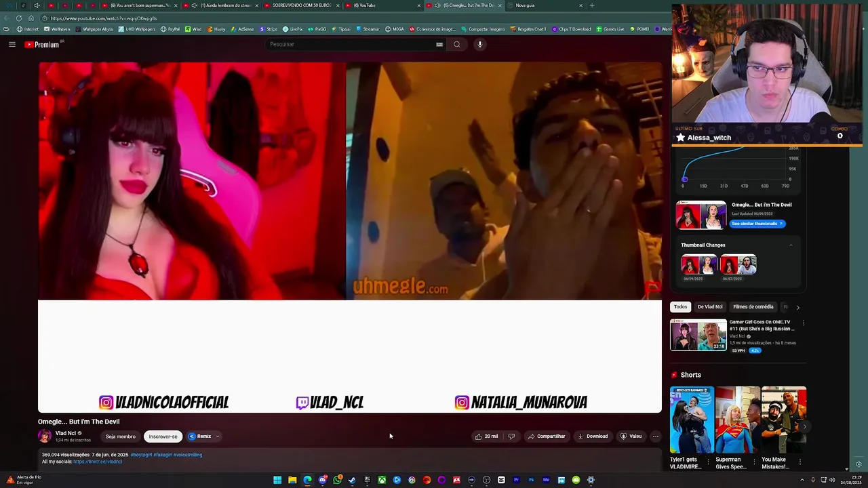The width and height of the screenshot is (868, 488).
Task: Open thumbnail change dated 06/09/2025
Action: tap(698, 264)
